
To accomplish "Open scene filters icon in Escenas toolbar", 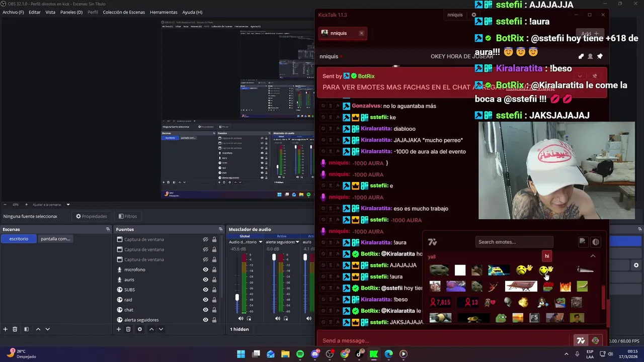I will [x=26, y=329].
